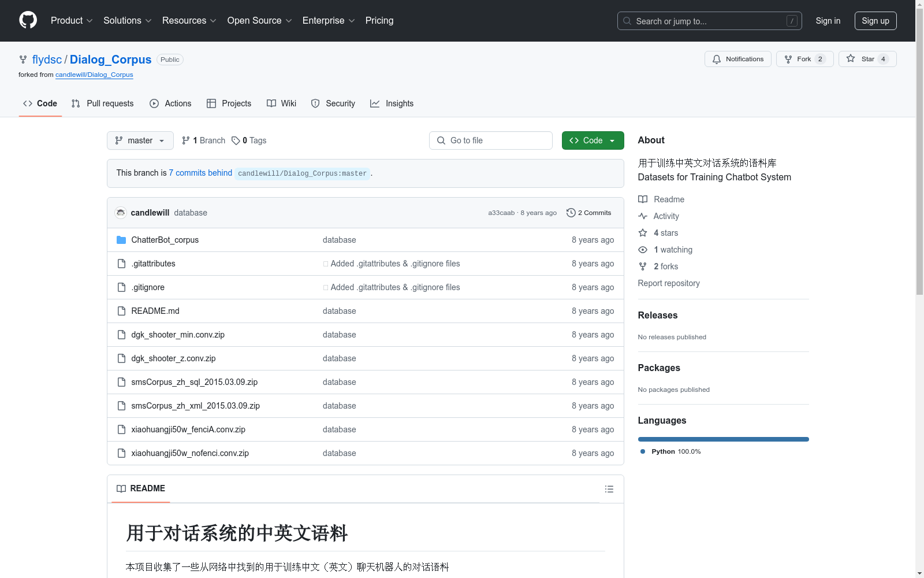Screen dimensions: 924x578
Task: Open the Releases section heading
Action: point(658,315)
